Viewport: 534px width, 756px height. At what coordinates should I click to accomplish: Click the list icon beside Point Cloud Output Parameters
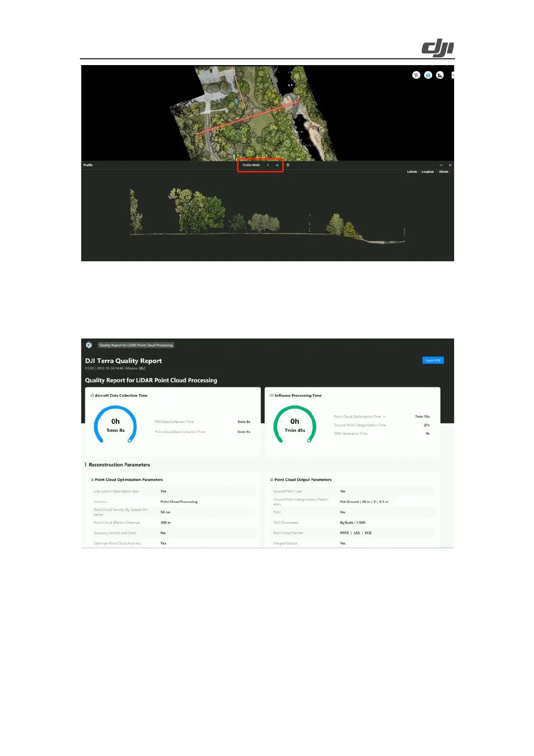(271, 480)
